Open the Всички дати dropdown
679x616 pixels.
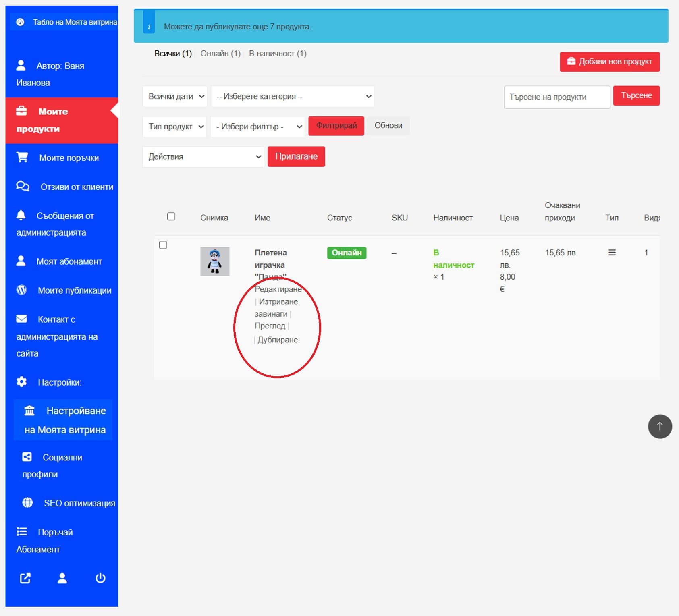[175, 96]
